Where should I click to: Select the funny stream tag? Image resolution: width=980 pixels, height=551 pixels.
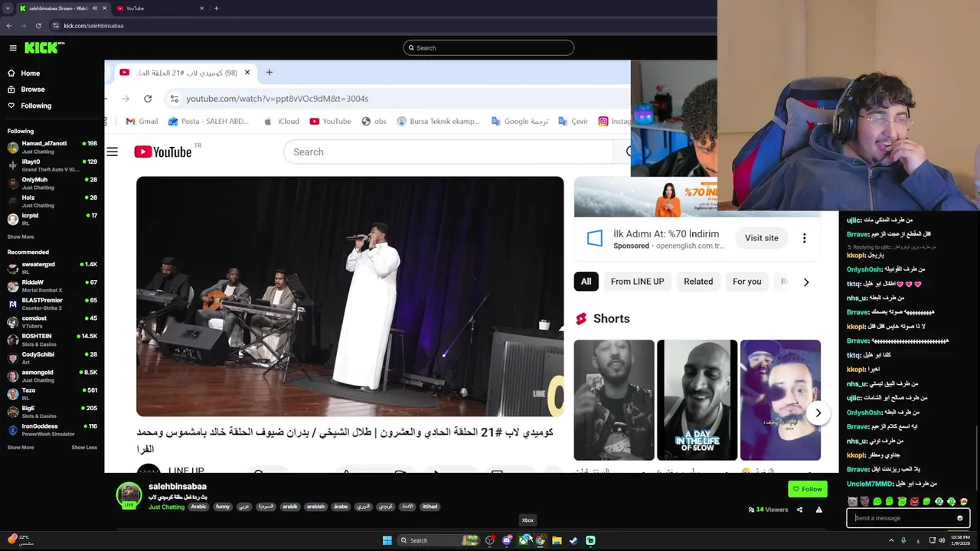point(223,507)
